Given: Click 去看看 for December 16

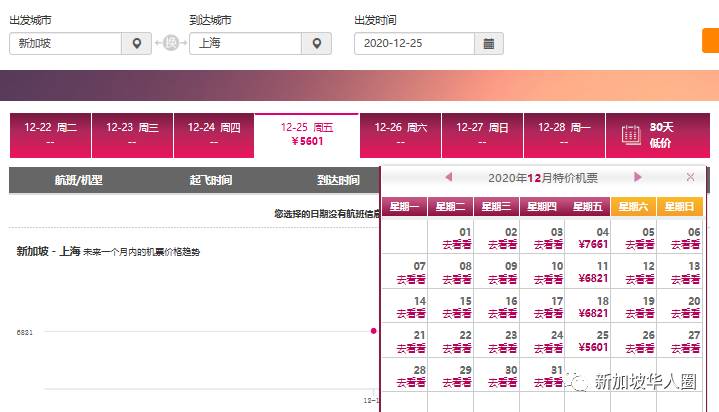Looking at the screenshot, I should coord(502,314).
